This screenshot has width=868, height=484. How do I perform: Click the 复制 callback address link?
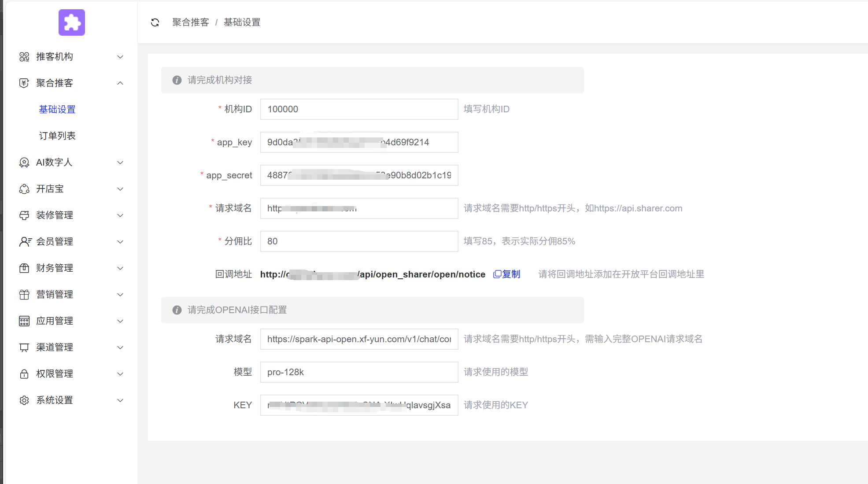(507, 274)
